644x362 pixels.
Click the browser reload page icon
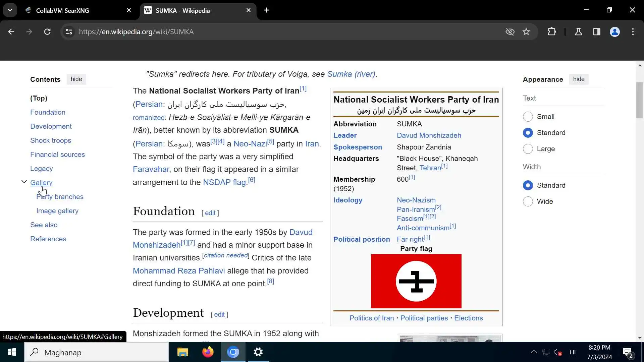pyautogui.click(x=47, y=32)
